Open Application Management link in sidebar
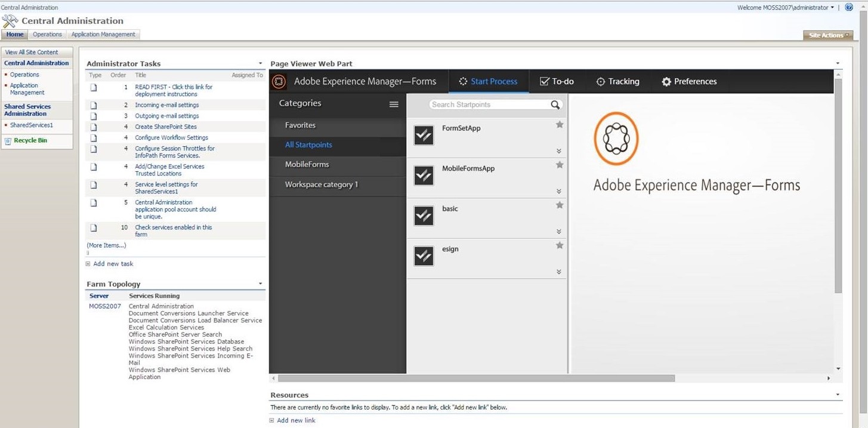868x428 pixels. [x=27, y=89]
